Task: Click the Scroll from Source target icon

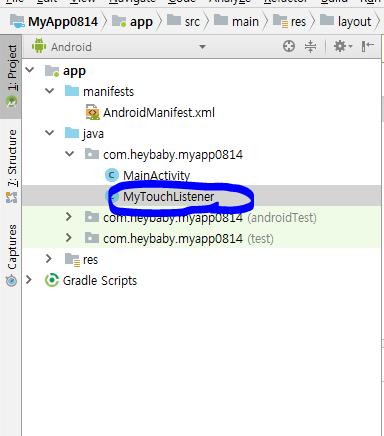Action: click(x=289, y=46)
